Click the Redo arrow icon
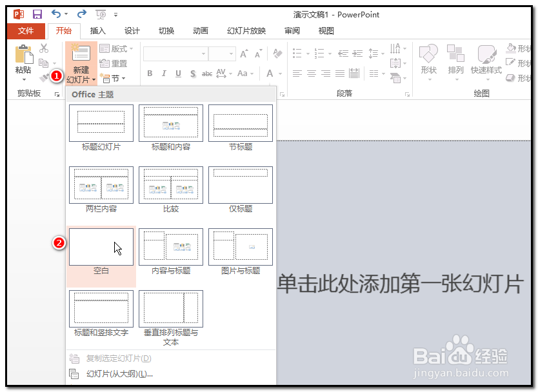 pyautogui.click(x=82, y=14)
